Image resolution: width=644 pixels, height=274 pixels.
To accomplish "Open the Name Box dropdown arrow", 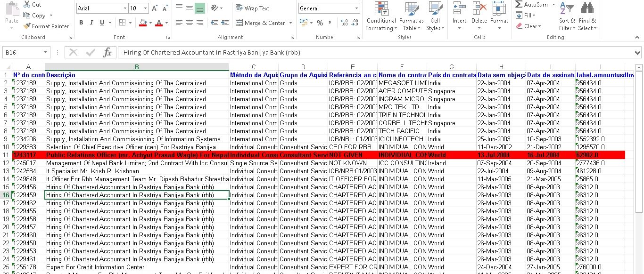I will (46, 52).
